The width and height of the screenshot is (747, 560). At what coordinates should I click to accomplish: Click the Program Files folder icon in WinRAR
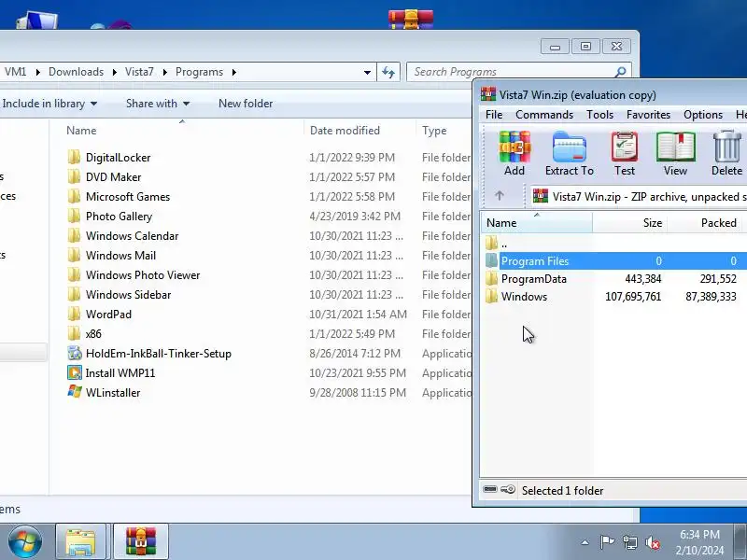[x=491, y=260]
